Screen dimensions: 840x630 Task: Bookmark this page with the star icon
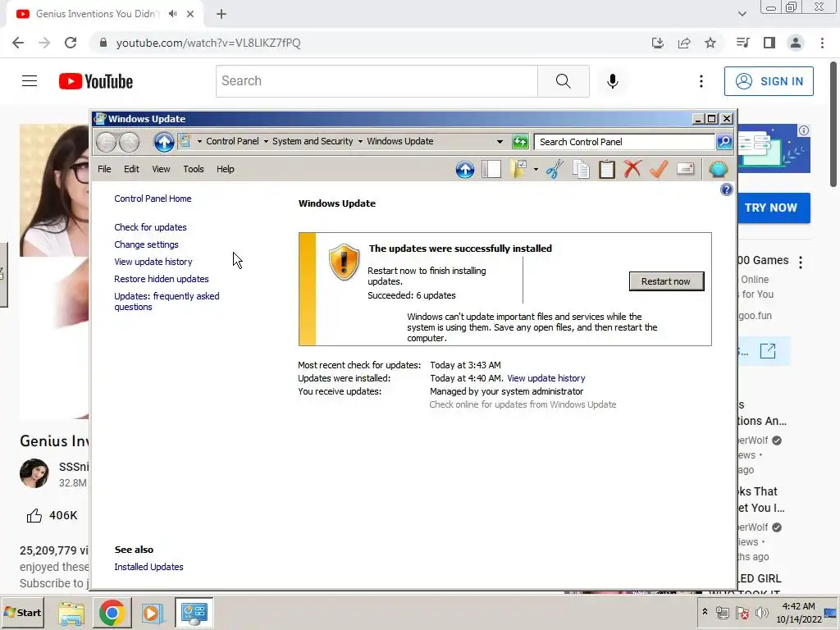(x=710, y=43)
